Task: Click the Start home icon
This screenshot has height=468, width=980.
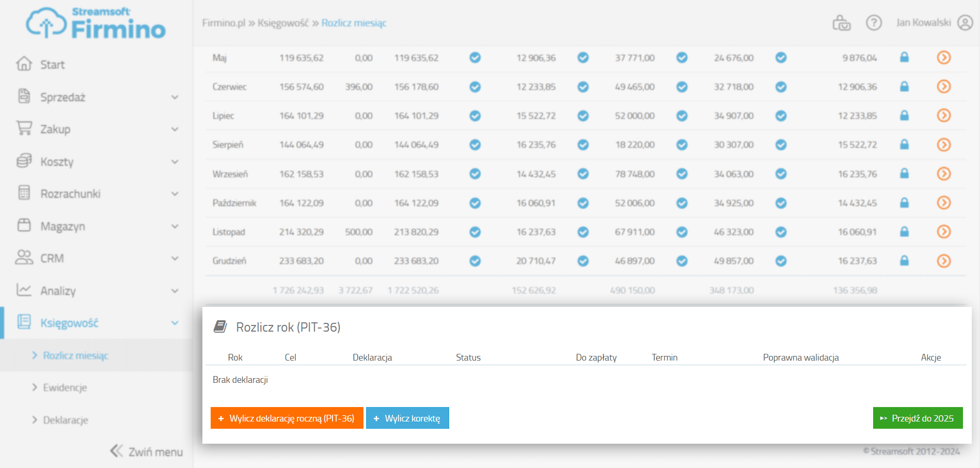Action: (x=24, y=64)
